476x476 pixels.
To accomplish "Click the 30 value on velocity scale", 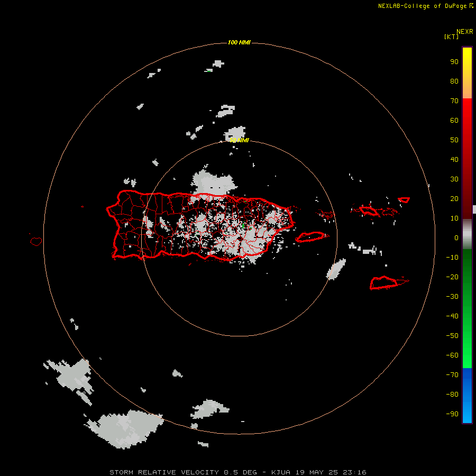I will [454, 179].
